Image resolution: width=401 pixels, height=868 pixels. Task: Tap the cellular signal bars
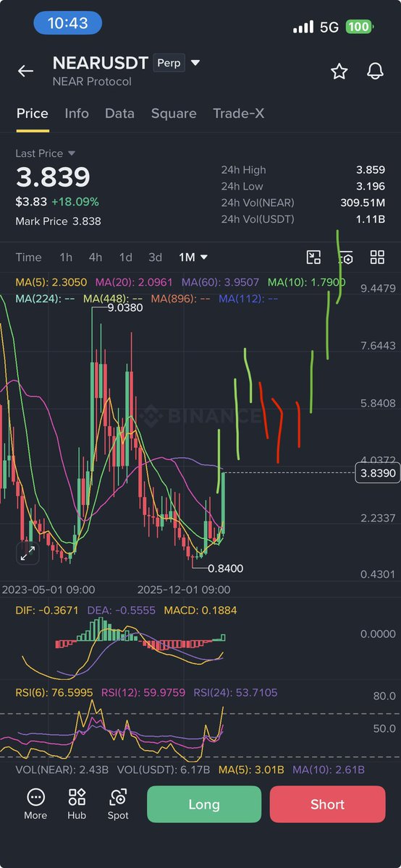(303, 27)
